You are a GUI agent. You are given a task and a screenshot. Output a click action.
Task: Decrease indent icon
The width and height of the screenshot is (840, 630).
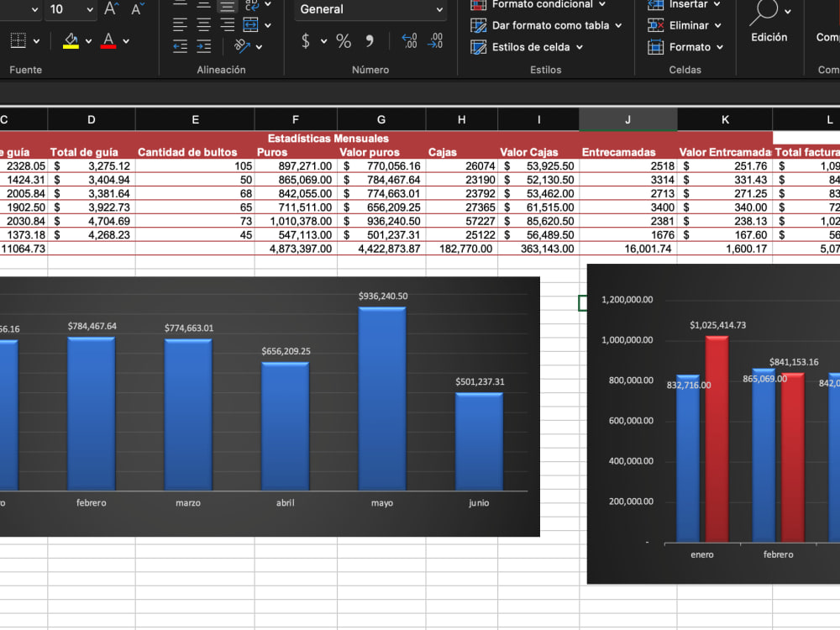180,46
